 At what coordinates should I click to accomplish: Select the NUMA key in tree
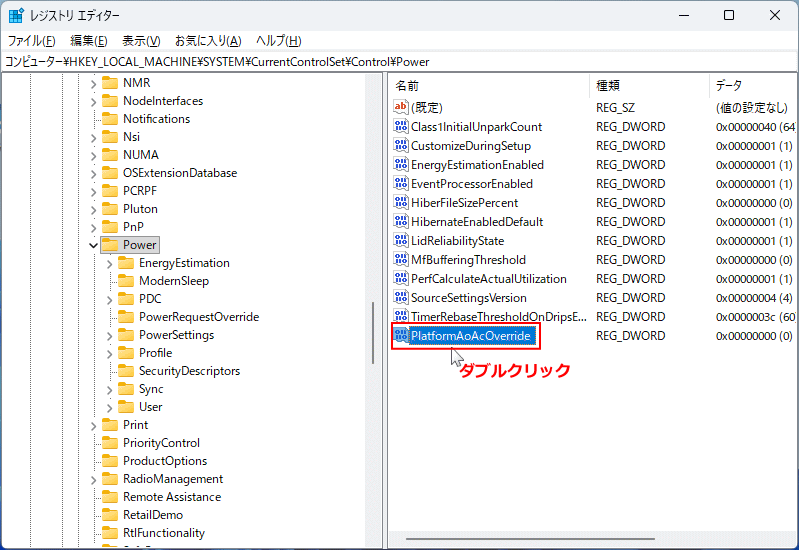(x=141, y=155)
